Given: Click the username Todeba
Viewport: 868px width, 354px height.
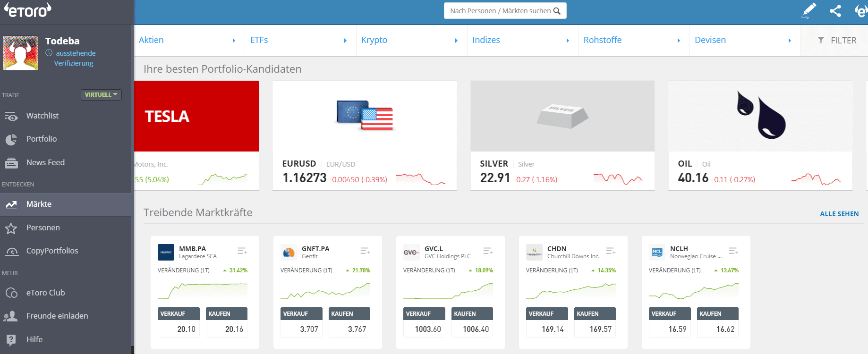Looking at the screenshot, I should tap(62, 41).
